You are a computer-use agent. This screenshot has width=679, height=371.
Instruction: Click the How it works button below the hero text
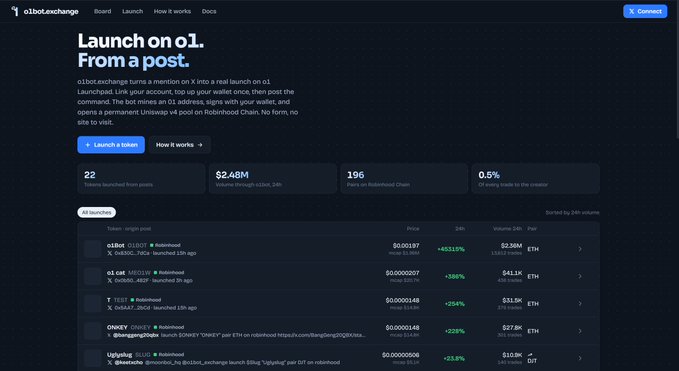180,145
